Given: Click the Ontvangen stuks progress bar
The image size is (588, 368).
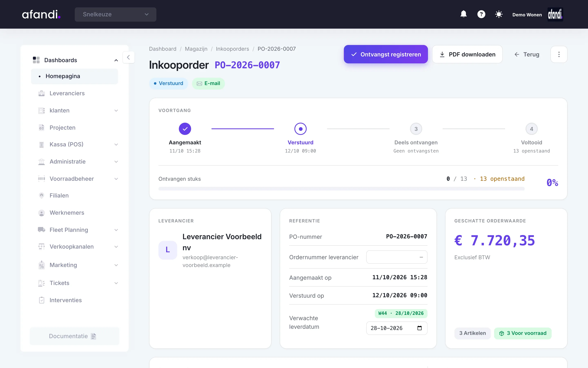Looking at the screenshot, I should [x=341, y=189].
